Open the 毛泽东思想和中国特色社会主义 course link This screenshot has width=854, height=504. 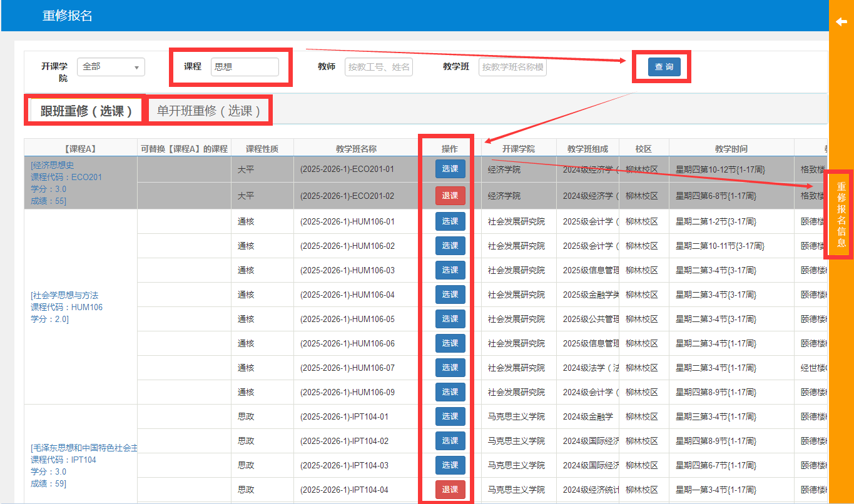84,448
